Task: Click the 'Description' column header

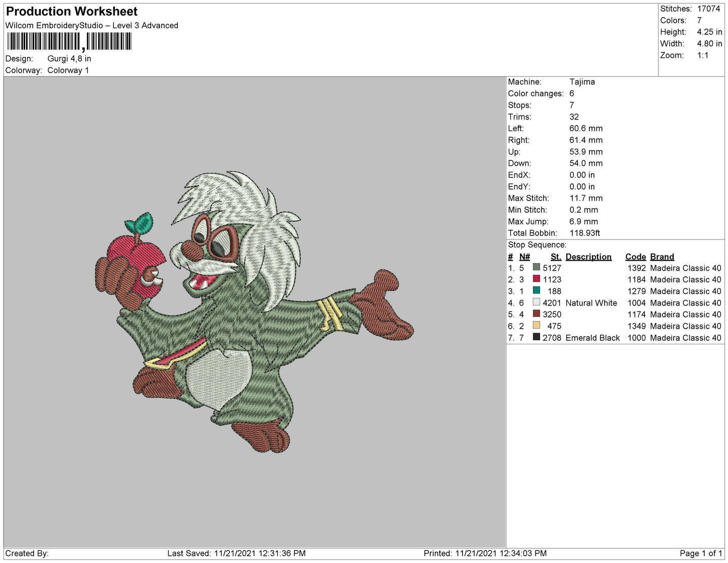Action: click(588, 257)
